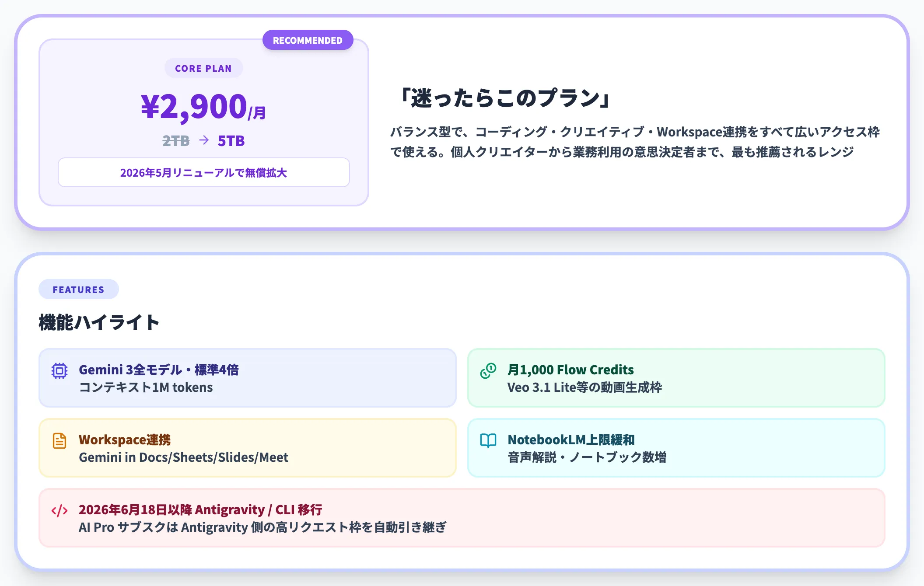The width and height of the screenshot is (924, 586).
Task: Click the 月1,000 Flow Credits title
Action: coord(570,370)
